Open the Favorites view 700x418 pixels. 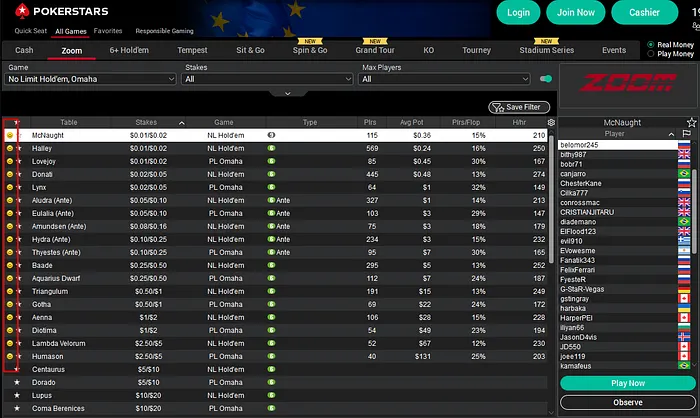[108, 31]
